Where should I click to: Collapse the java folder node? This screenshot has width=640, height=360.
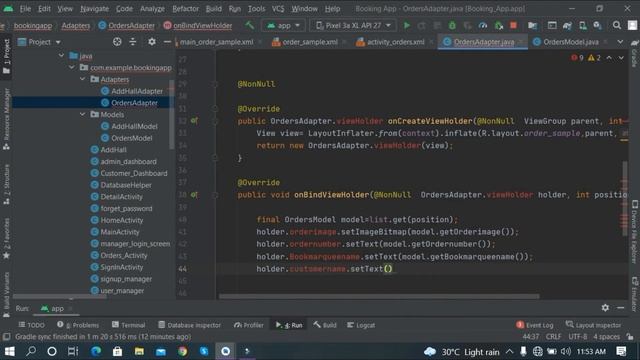pyautogui.click(x=61, y=56)
